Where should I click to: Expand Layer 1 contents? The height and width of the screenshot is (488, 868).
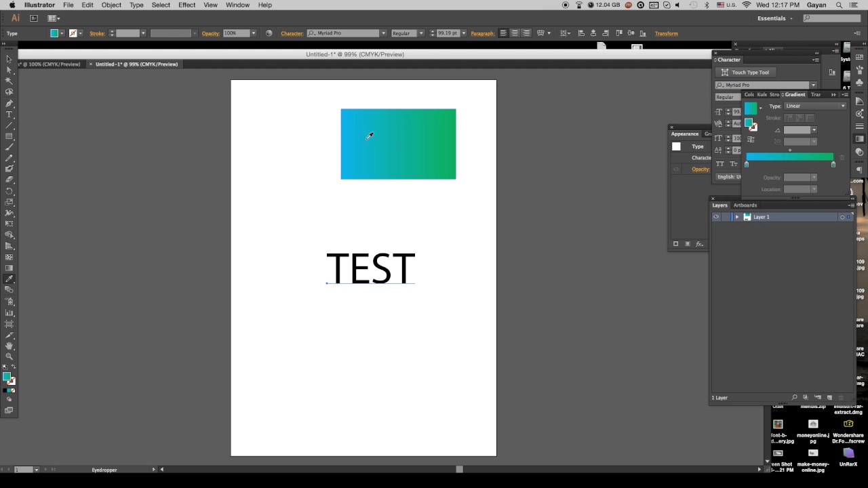(x=737, y=217)
